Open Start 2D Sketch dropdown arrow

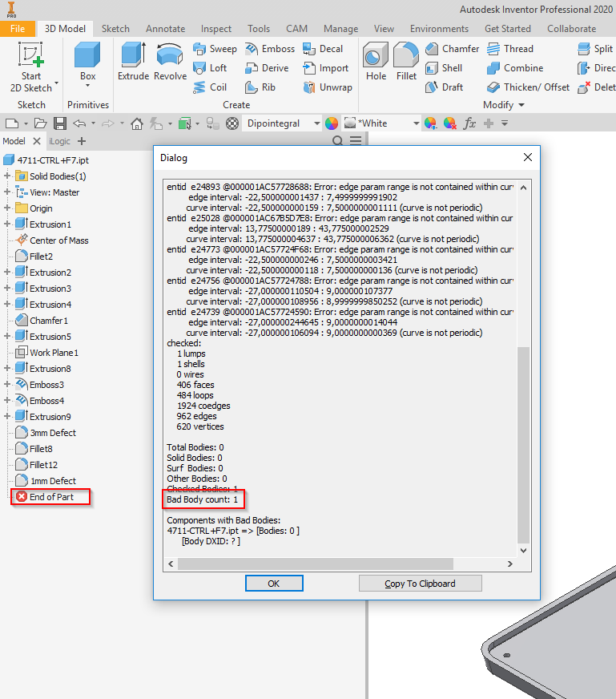point(57,83)
